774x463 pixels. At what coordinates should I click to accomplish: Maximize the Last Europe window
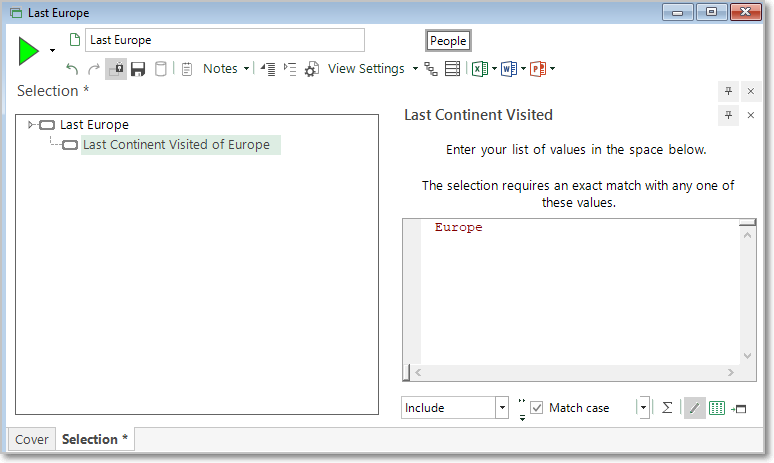711,12
